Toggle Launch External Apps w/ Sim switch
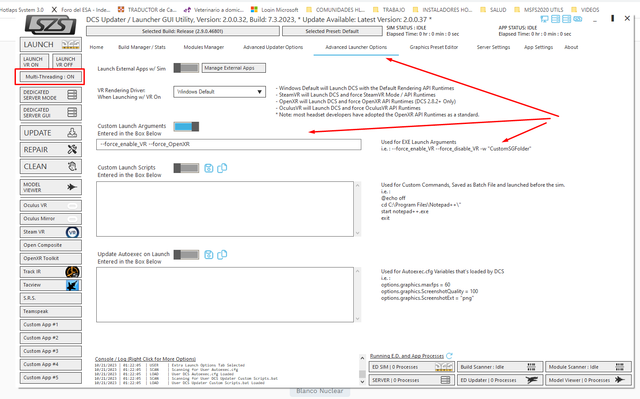The width and height of the screenshot is (640, 399). click(186, 68)
